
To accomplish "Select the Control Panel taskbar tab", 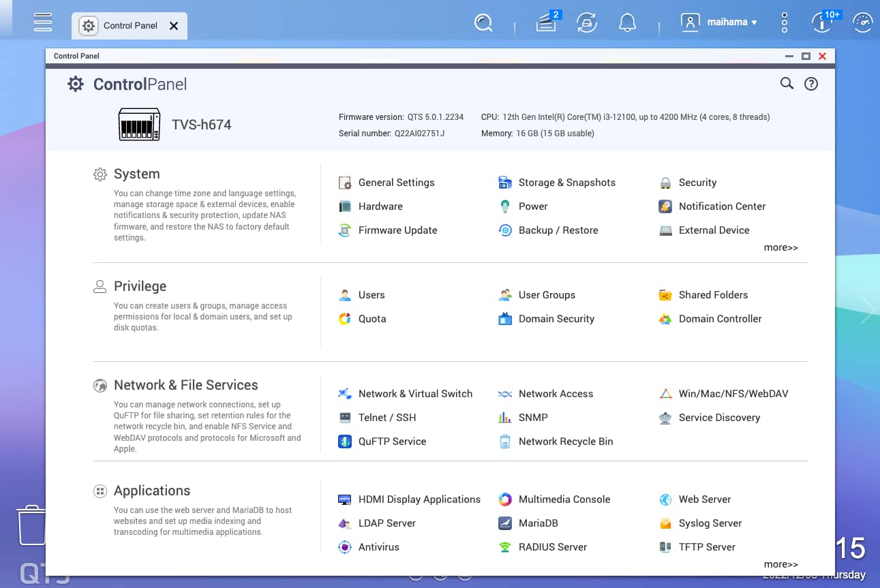I will pos(130,26).
